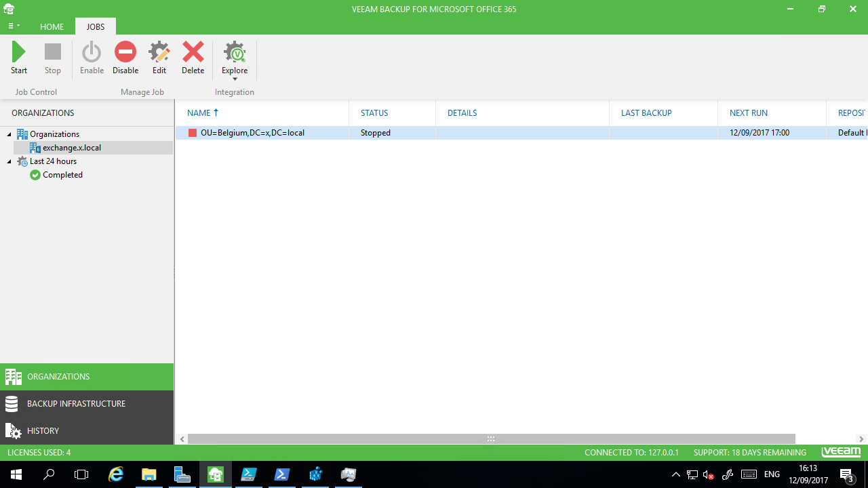Image resolution: width=868 pixels, height=488 pixels.
Task: Click the horizontal scrollbar thumb
Action: 491,439
